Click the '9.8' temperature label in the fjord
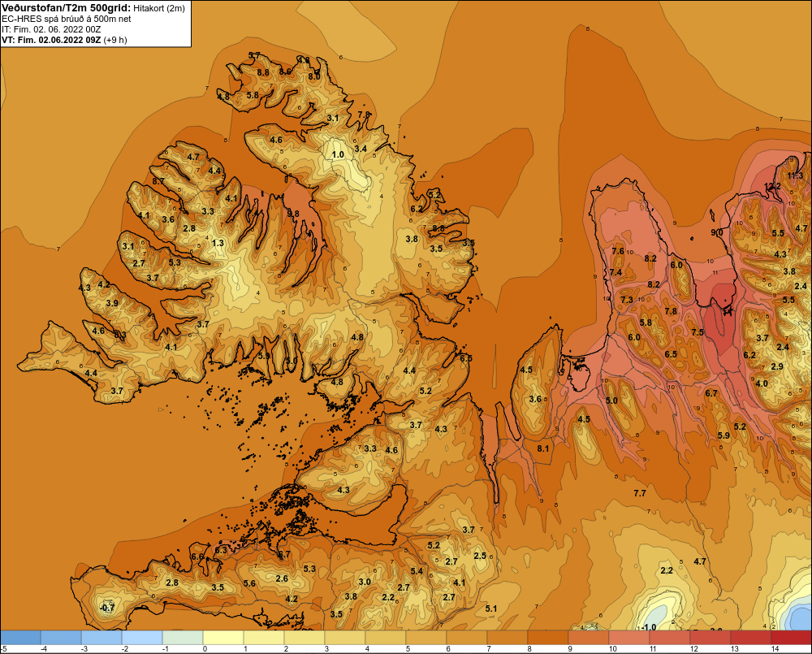The width and height of the screenshot is (812, 654). coord(293,214)
